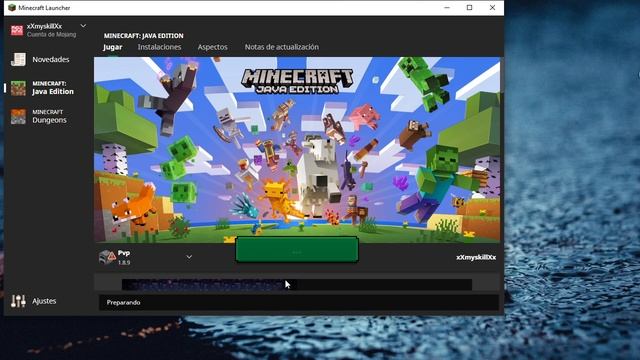
Task: Click the Cuenta de Mojang account label
Action: click(51, 35)
